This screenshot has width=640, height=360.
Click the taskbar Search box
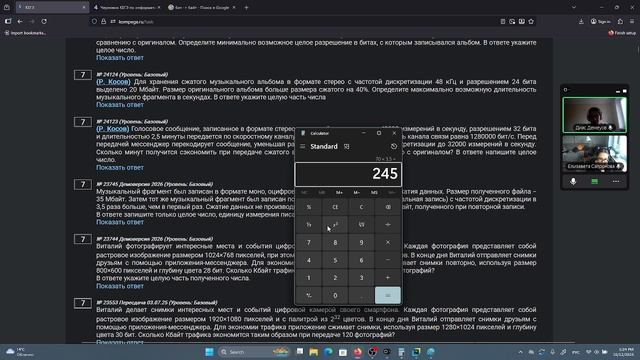point(255,352)
